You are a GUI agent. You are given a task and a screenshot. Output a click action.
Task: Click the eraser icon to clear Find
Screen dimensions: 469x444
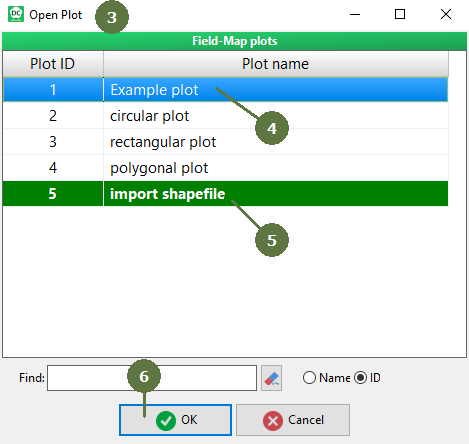[271, 378]
